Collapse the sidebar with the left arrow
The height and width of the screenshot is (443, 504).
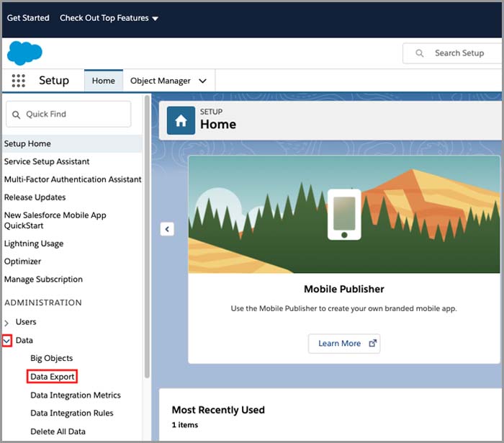pos(167,229)
